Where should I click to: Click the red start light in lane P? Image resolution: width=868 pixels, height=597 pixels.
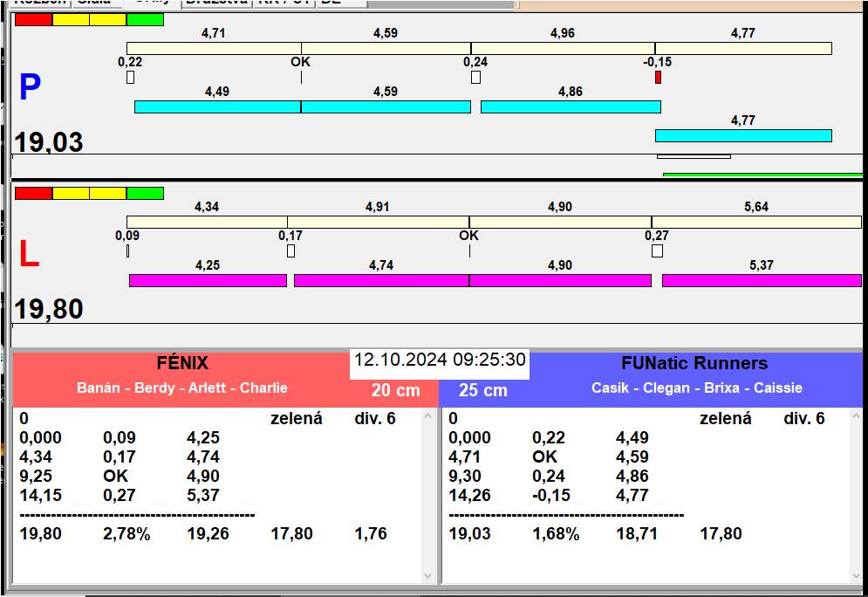[x=34, y=20]
